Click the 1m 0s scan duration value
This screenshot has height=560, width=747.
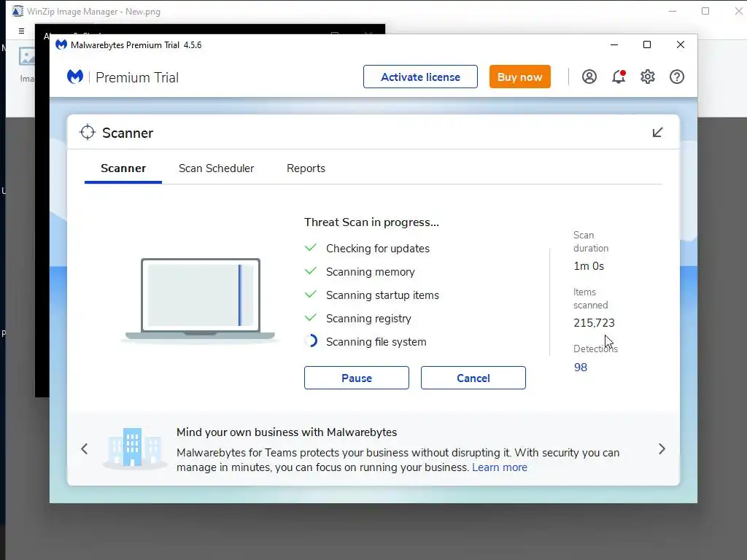point(589,266)
